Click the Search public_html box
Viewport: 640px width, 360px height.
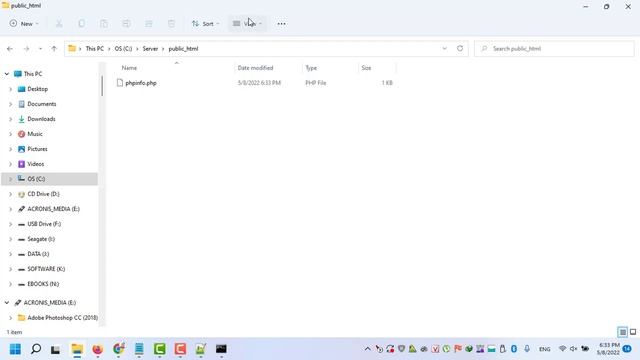554,49
